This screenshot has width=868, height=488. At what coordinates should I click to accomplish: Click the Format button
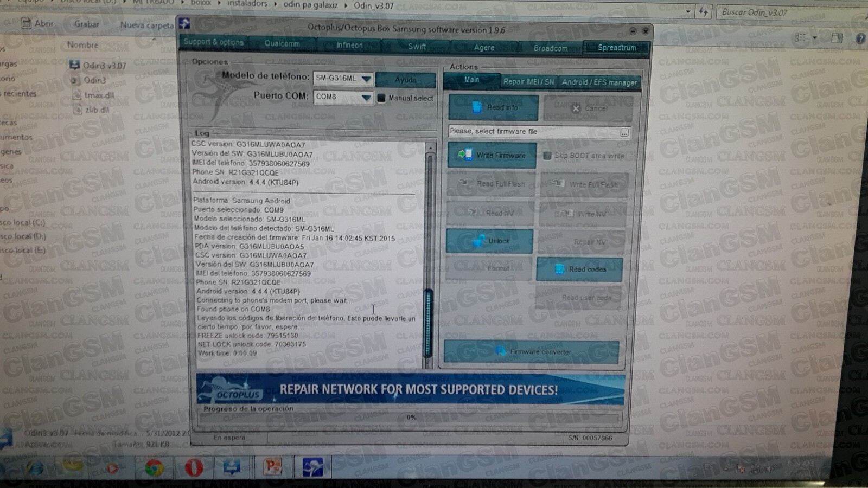click(x=489, y=268)
